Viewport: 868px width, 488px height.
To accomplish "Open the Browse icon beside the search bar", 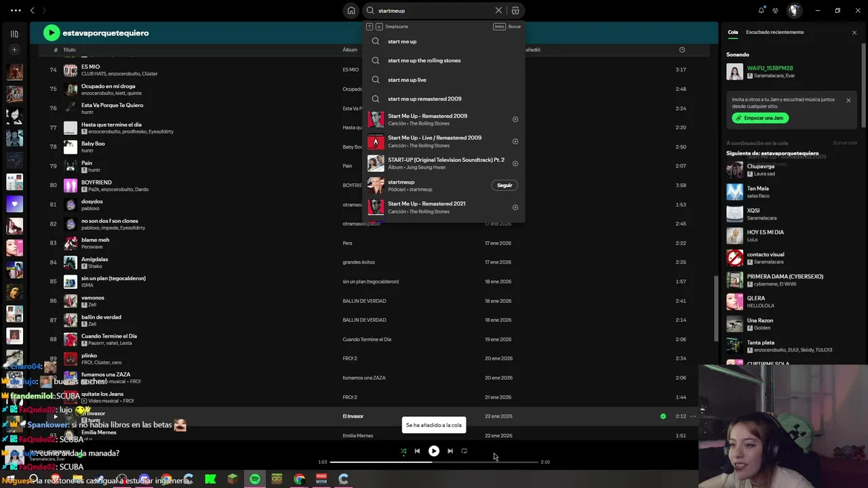I will tap(515, 11).
